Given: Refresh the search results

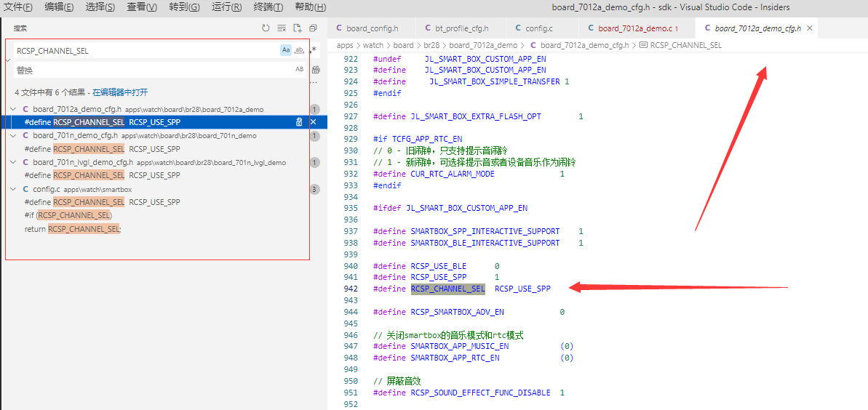Looking at the screenshot, I should pyautogui.click(x=266, y=28).
